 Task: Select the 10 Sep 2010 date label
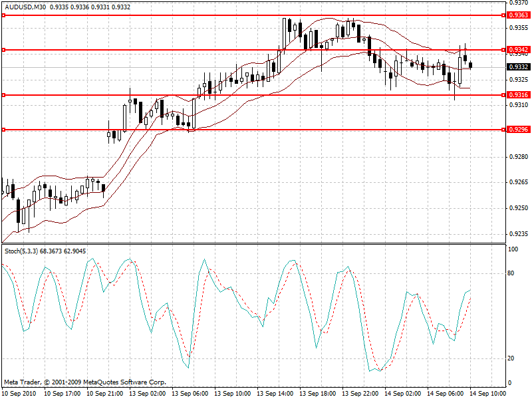pyautogui.click(x=19, y=394)
